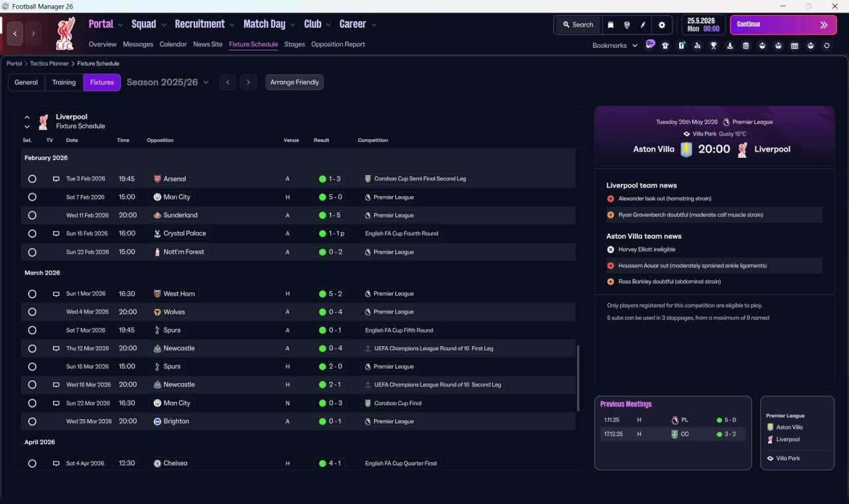The image size is (849, 504).
Task: Open the Bookmarks dropdown
Action: [x=615, y=46]
